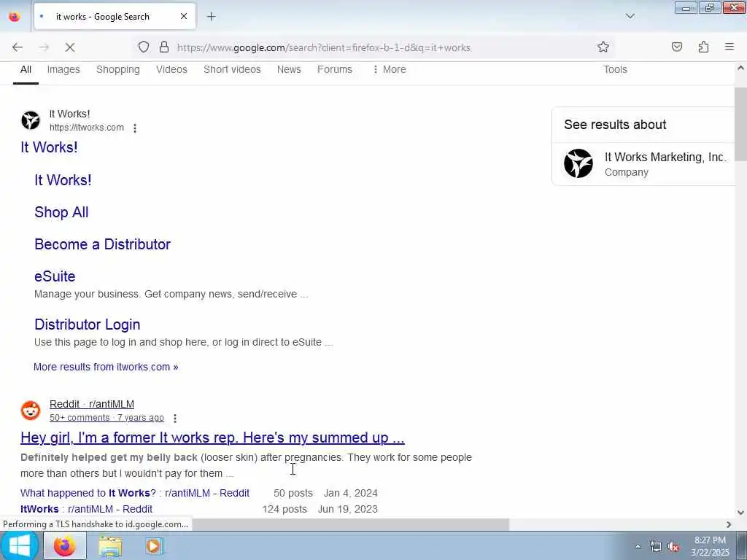Switch to the Shopping tab

pyautogui.click(x=118, y=69)
